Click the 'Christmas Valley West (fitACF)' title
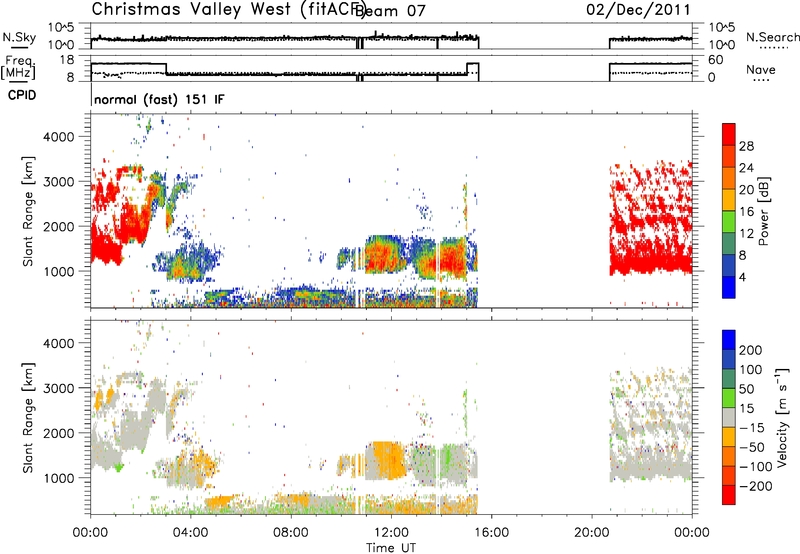 click(x=229, y=10)
